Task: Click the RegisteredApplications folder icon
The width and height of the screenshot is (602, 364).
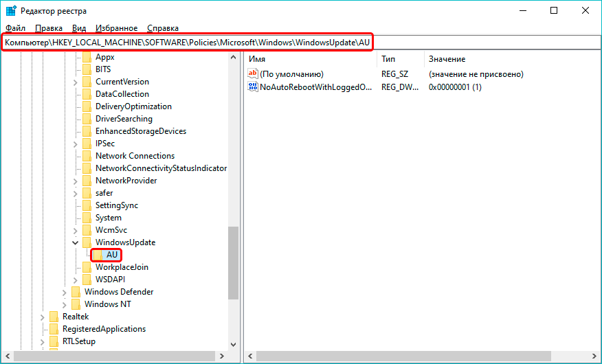Action: click(54, 329)
